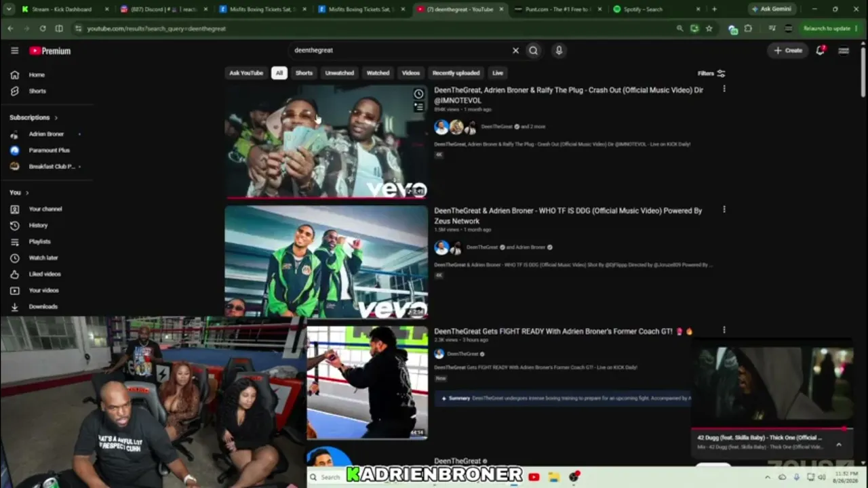Click the volume icon in system tray
The height and width of the screenshot is (488, 868).
coord(821,477)
